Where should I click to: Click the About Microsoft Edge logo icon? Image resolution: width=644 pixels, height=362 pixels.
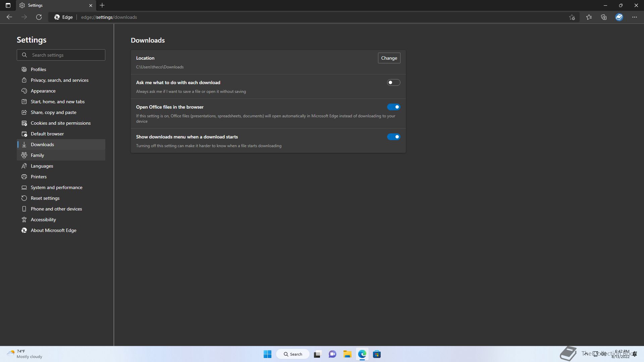click(24, 230)
